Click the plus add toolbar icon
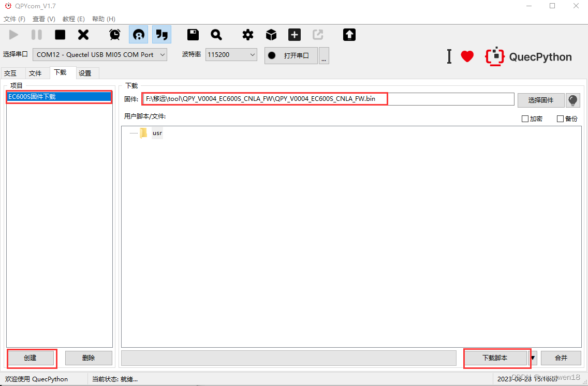This screenshot has width=588, height=386. (295, 35)
